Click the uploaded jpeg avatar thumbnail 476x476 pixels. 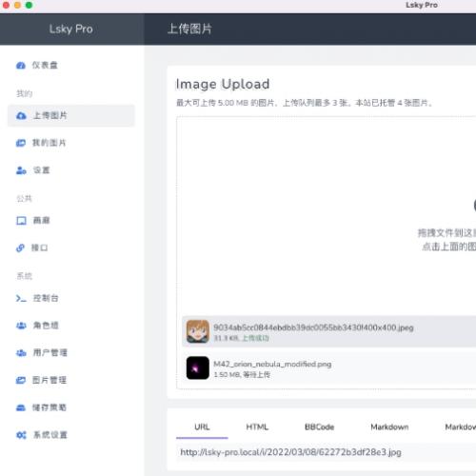[198, 331]
